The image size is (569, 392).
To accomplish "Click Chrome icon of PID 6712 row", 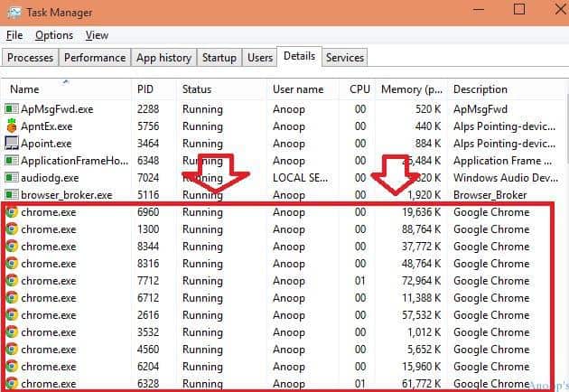I will click(x=12, y=298).
